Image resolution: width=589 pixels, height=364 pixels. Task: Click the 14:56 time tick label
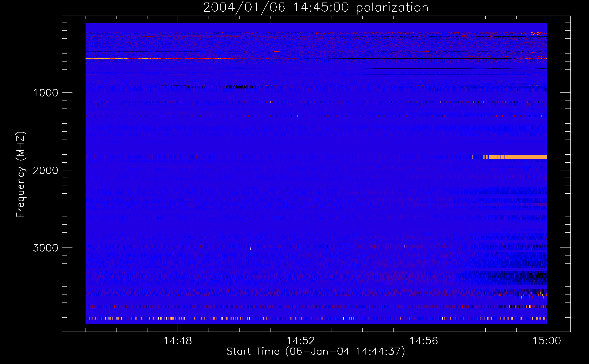coord(424,341)
